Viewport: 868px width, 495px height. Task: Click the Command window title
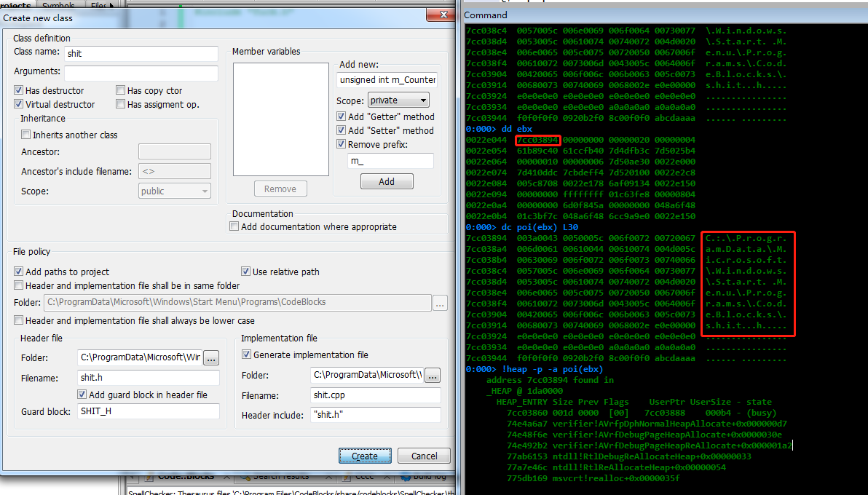486,15
